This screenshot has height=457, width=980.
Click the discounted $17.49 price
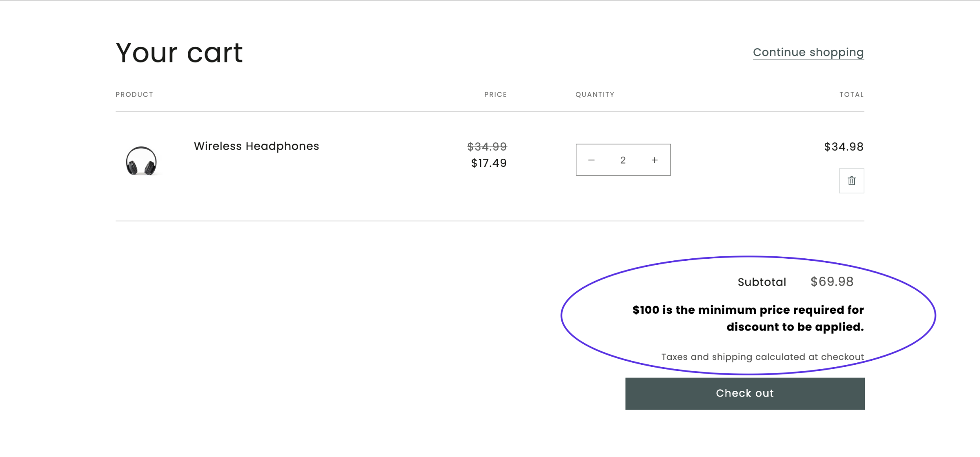[x=489, y=163]
